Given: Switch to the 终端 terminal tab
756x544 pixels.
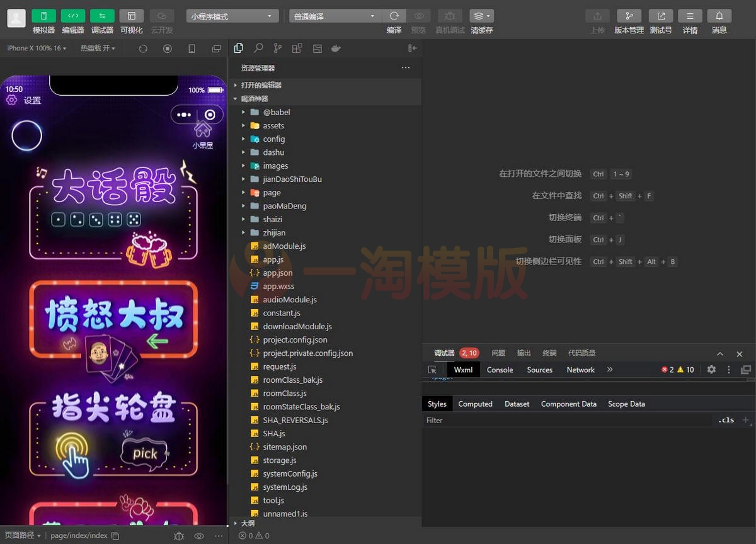Looking at the screenshot, I should point(549,353).
